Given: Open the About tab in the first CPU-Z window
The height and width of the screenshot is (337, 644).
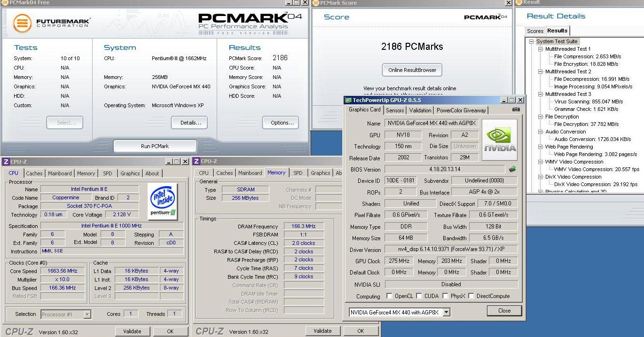Looking at the screenshot, I should tap(152, 173).
